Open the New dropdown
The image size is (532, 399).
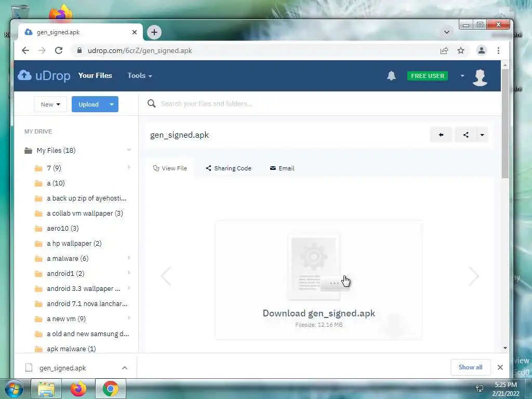pyautogui.click(x=50, y=104)
